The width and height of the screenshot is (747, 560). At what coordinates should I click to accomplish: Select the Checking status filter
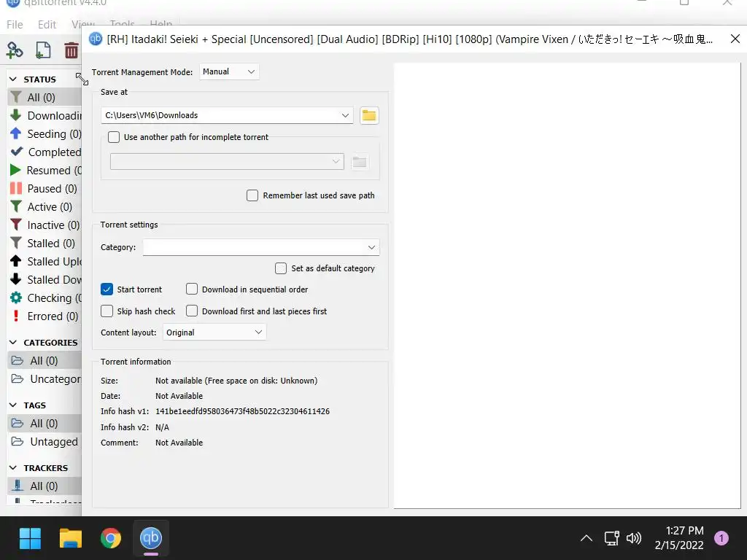pos(46,297)
